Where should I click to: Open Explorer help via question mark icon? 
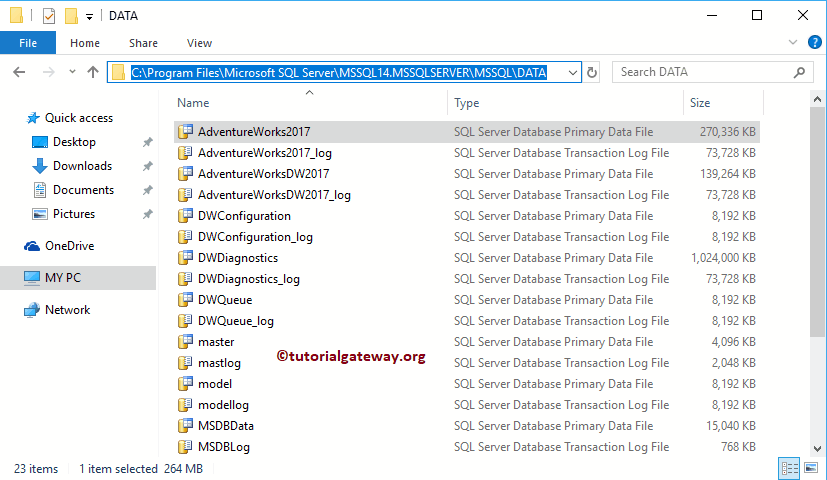[814, 42]
